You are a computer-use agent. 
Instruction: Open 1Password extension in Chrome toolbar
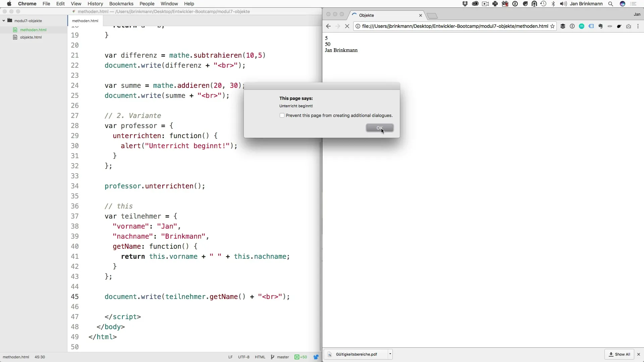point(572,26)
